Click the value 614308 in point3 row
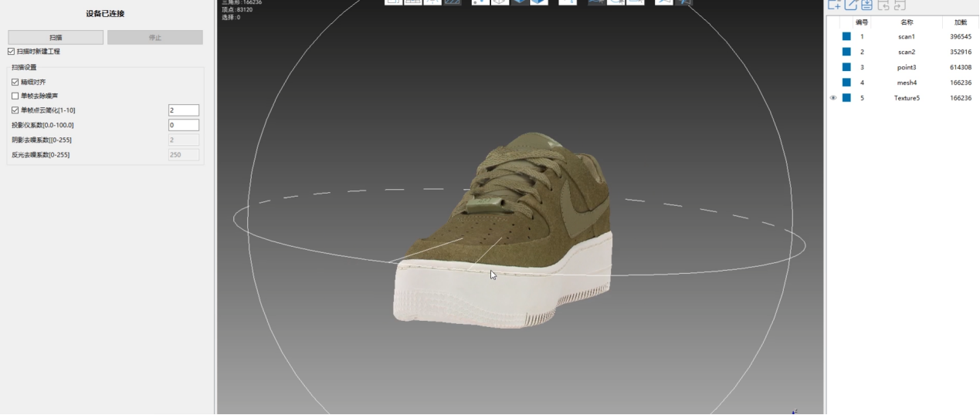The image size is (980, 415). tap(961, 67)
